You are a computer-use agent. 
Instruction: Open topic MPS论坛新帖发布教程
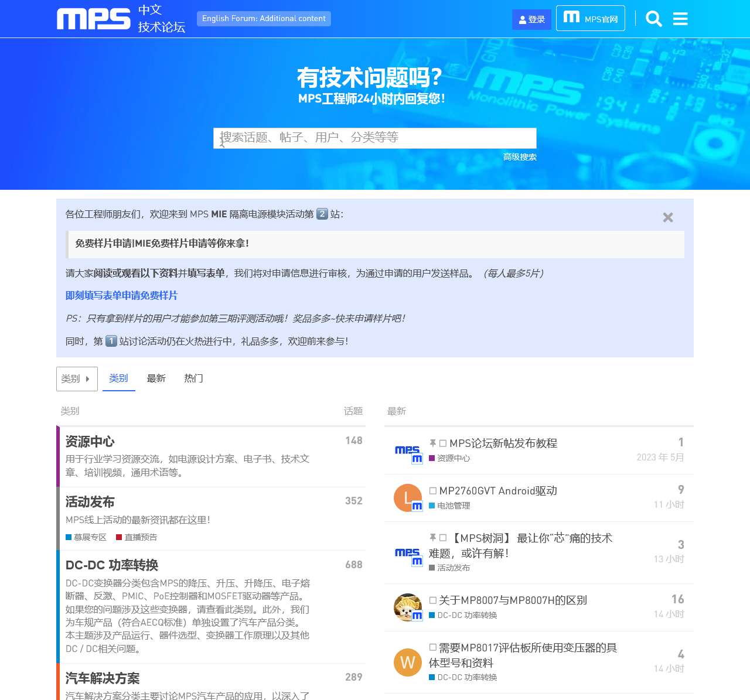[x=503, y=443]
